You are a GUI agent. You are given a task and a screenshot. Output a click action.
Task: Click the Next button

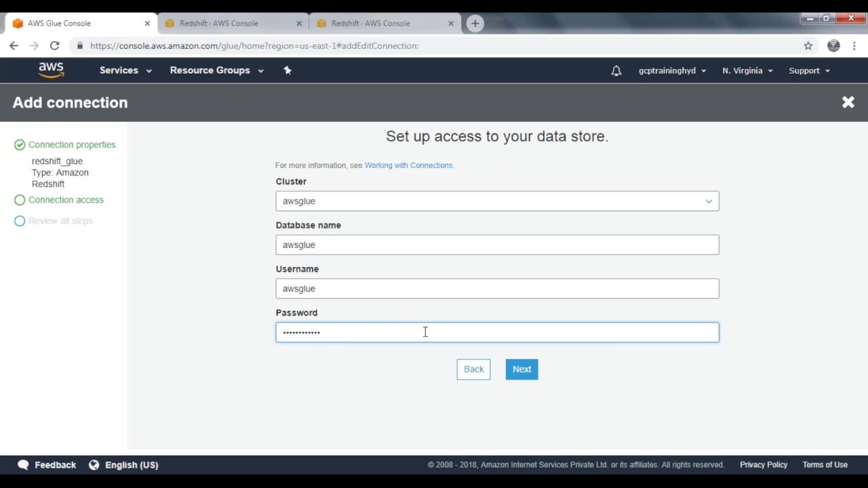point(521,369)
